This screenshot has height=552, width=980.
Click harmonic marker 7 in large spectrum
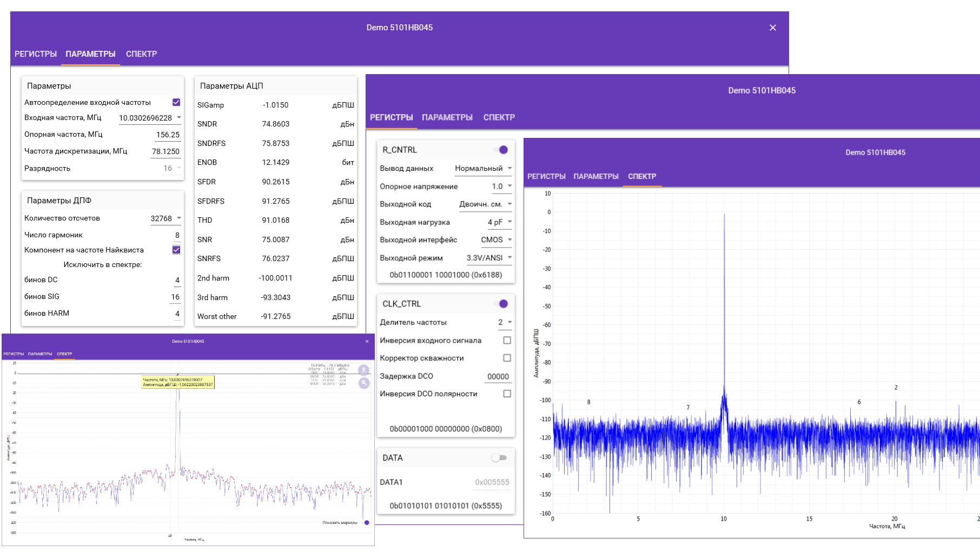point(688,408)
